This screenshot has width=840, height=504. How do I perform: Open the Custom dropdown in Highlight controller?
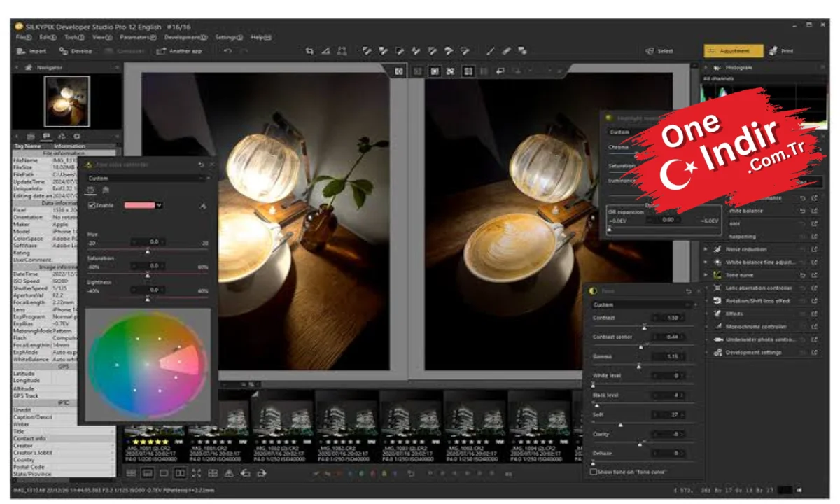pos(629,132)
